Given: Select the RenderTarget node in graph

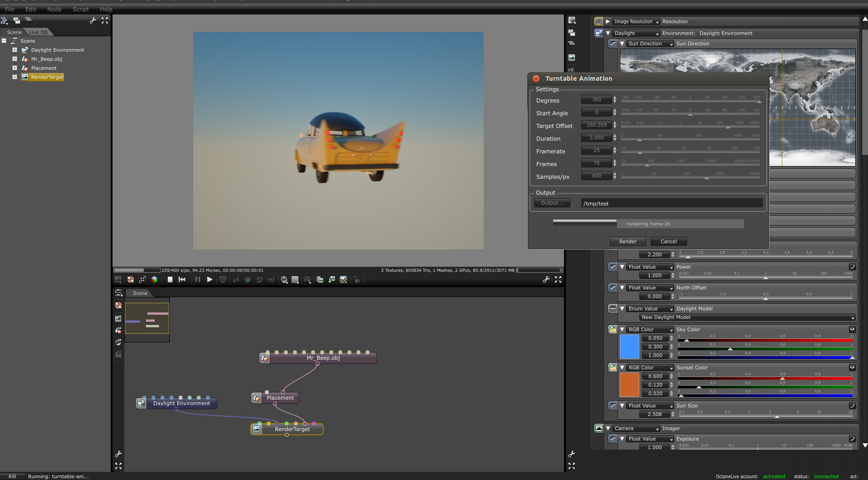Looking at the screenshot, I should 287,429.
